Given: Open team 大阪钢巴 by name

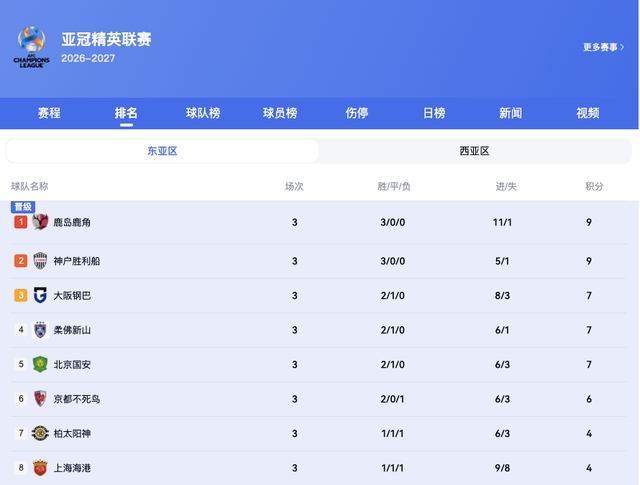Looking at the screenshot, I should [x=72, y=296].
